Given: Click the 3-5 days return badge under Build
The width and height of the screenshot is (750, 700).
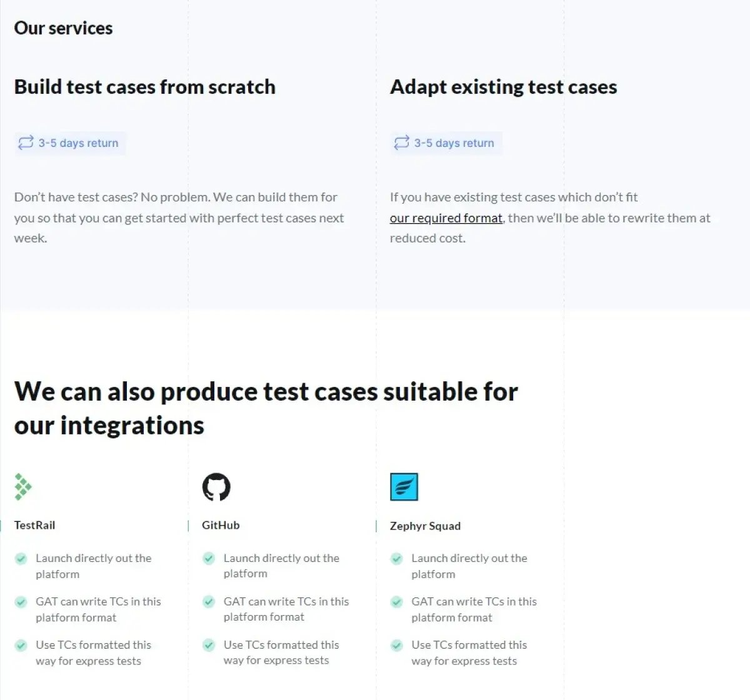Looking at the screenshot, I should [x=71, y=143].
